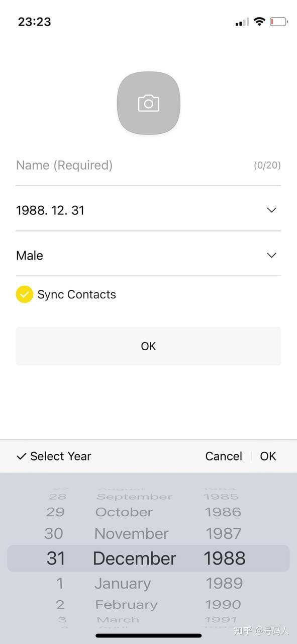
Task: Select 1987 on the year wheel
Action: [x=224, y=533]
